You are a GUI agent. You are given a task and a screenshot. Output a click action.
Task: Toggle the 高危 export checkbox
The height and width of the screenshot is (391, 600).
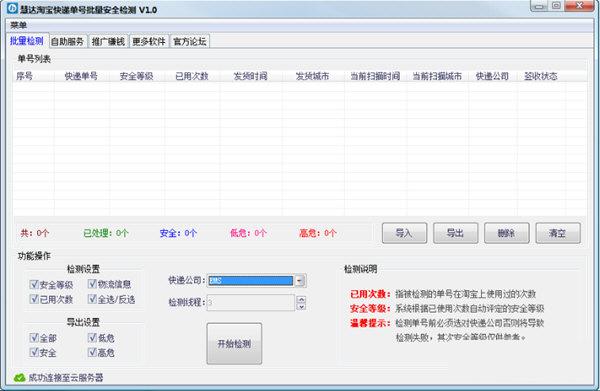(92, 352)
